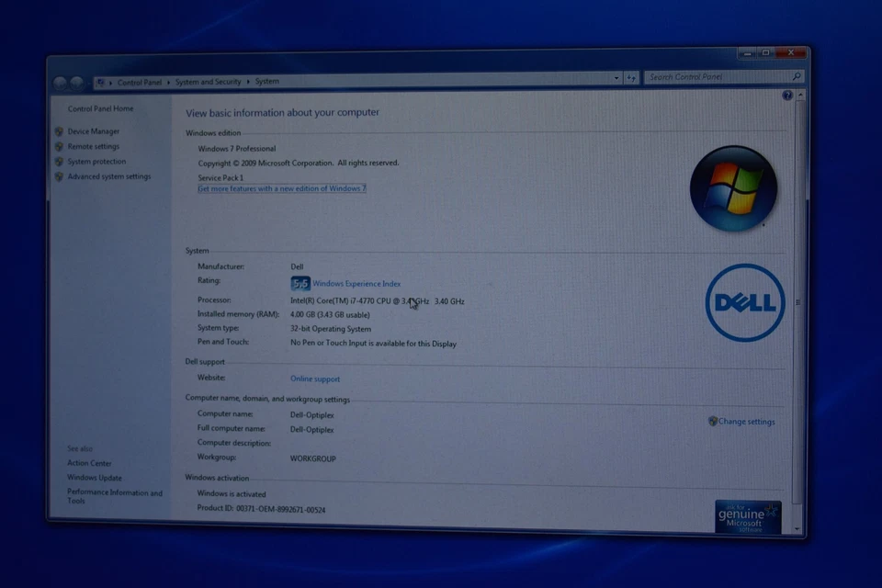This screenshot has height=588, width=882.
Task: Click the shield icon beside System protection
Action: pyautogui.click(x=59, y=162)
